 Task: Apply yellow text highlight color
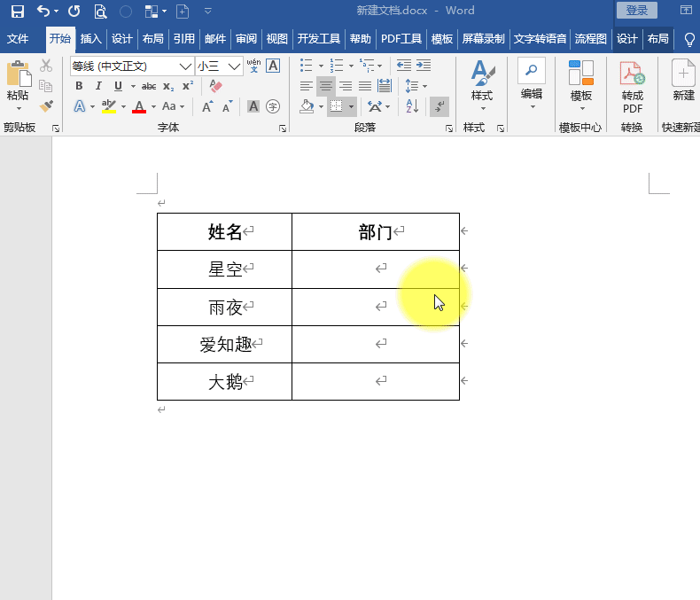click(x=108, y=106)
